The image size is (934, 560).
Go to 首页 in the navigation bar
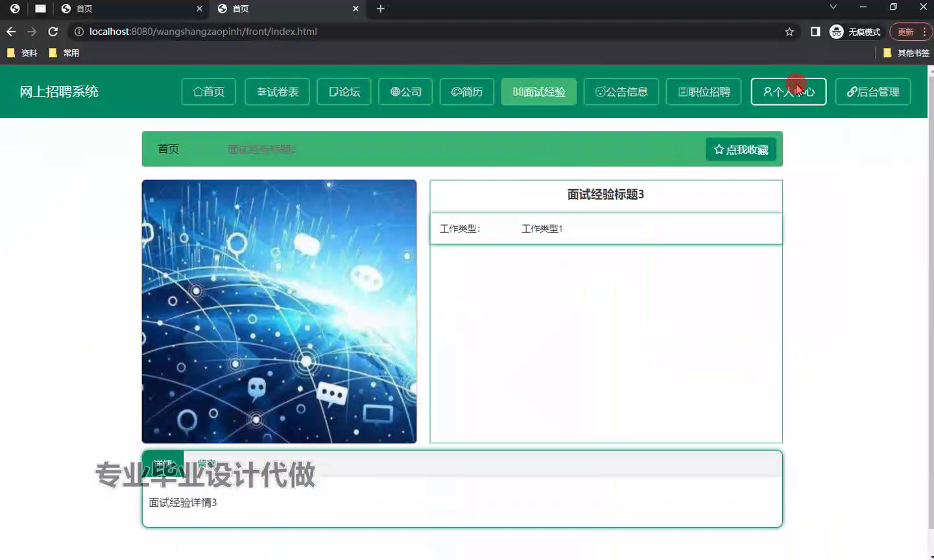pos(208,91)
